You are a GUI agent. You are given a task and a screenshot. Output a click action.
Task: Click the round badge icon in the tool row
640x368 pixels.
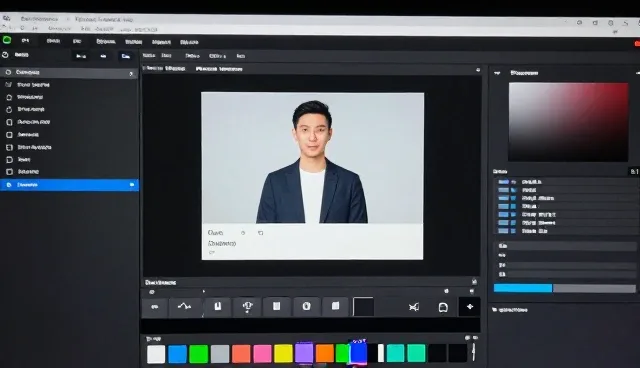tap(307, 306)
